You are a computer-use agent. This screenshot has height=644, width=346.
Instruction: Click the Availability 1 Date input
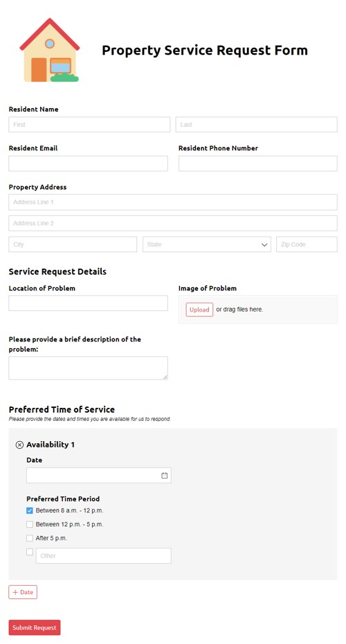pos(98,475)
